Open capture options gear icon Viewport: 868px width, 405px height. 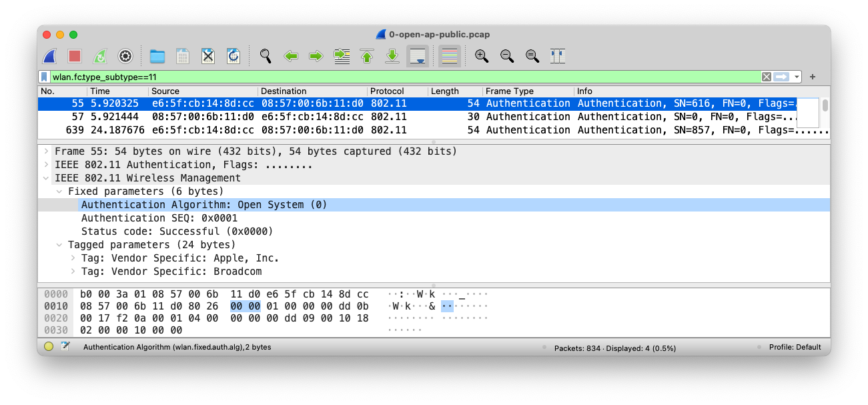[x=125, y=56]
